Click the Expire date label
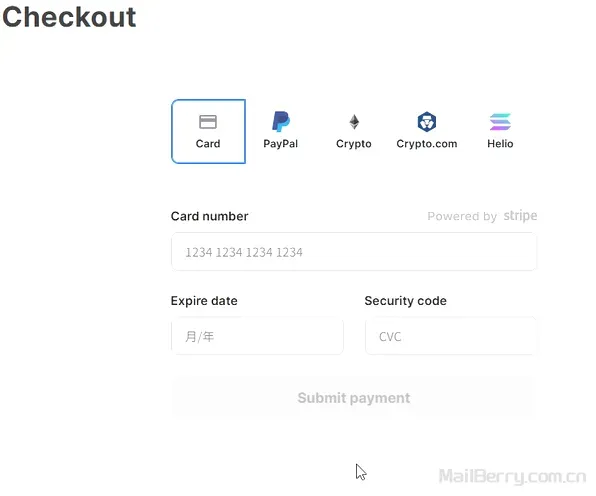The image size is (596, 496). [204, 301]
